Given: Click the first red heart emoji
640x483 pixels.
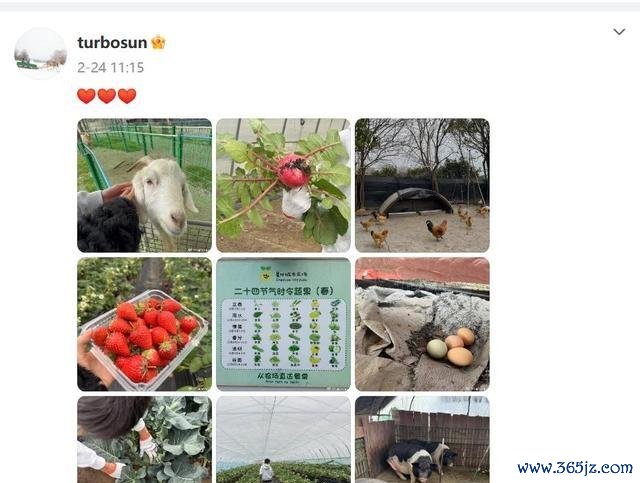Looking at the screenshot, I should [x=86, y=96].
